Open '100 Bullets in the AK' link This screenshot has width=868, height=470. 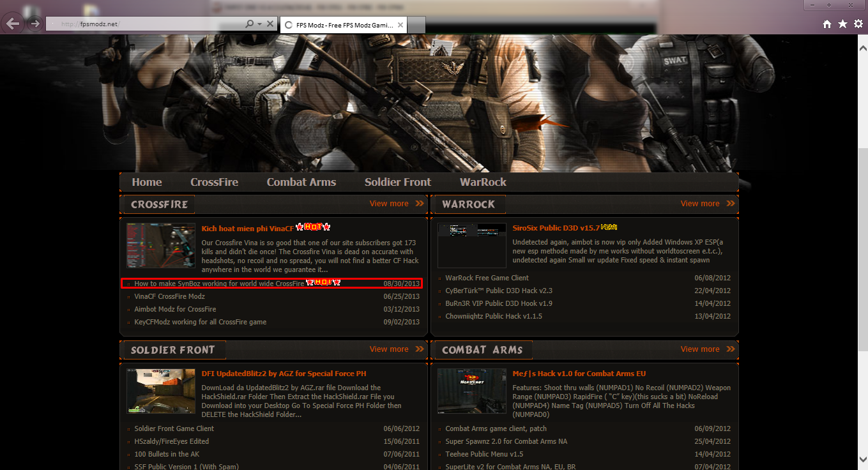tap(167, 454)
